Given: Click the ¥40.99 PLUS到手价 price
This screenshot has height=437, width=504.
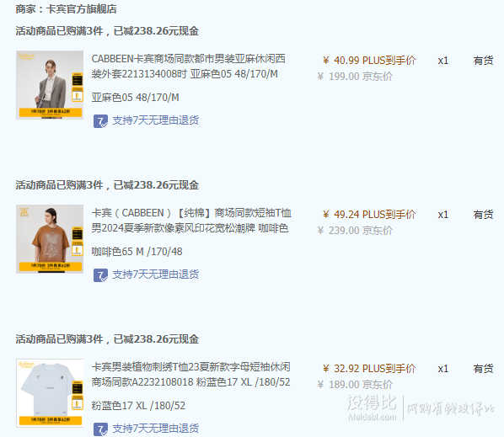Looking at the screenshot, I should (x=369, y=61).
